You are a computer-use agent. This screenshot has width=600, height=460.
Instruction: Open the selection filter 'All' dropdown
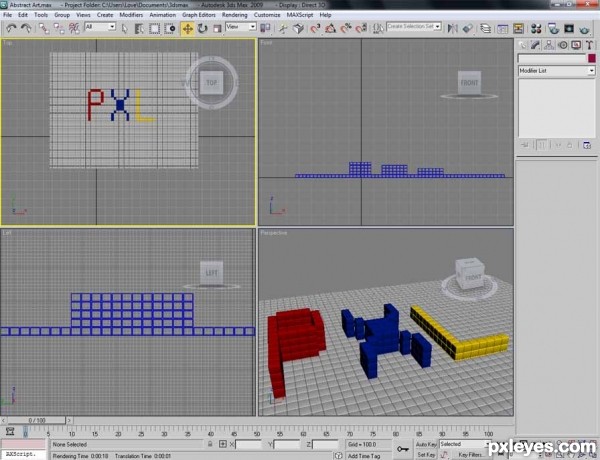point(100,27)
